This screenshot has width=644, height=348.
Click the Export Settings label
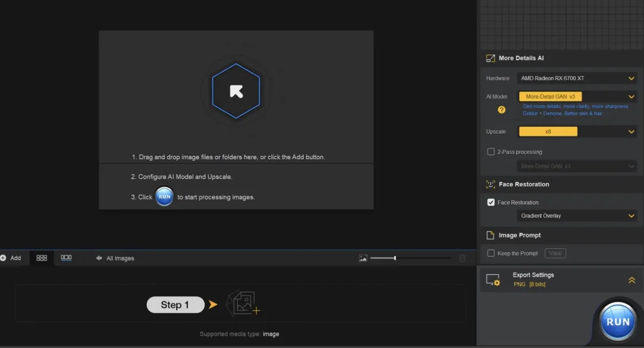(533, 275)
